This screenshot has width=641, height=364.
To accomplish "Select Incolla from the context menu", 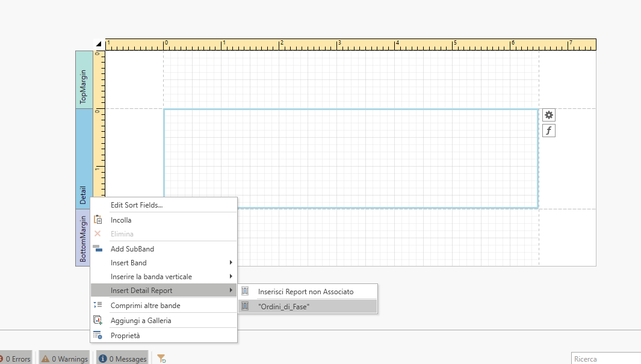I will (x=164, y=220).
